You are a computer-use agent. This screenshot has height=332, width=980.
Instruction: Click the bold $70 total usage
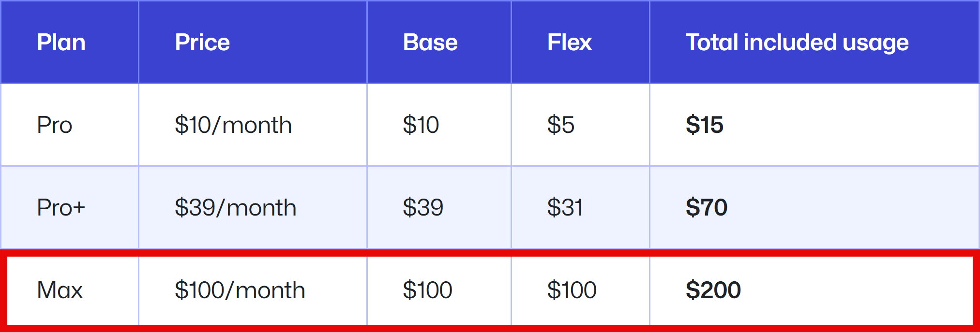coord(707,208)
